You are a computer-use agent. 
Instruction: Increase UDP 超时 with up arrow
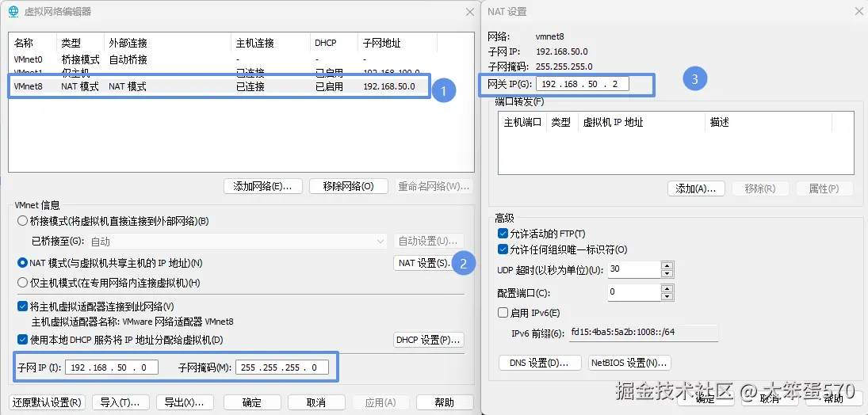667,266
